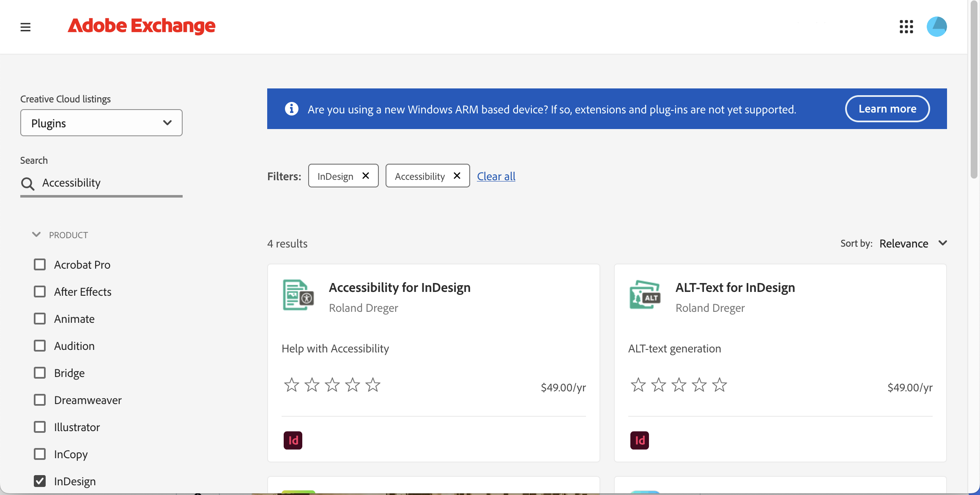Click first star on ALT-Text for InDesign card
980x495 pixels.
(638, 385)
